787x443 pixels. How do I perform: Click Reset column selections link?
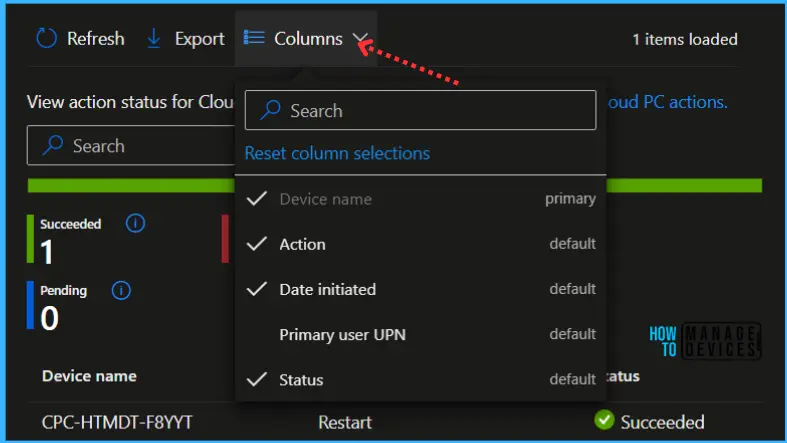point(337,153)
